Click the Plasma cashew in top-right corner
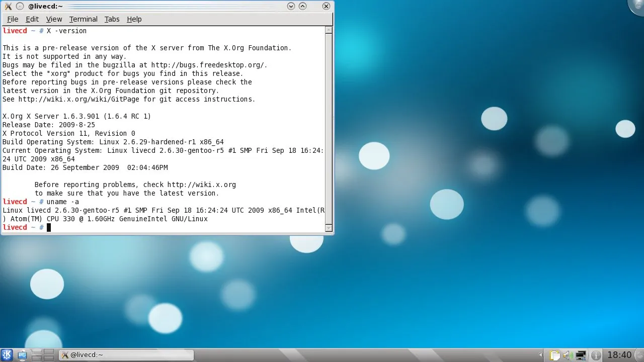The image size is (644, 362). pyautogui.click(x=638, y=5)
